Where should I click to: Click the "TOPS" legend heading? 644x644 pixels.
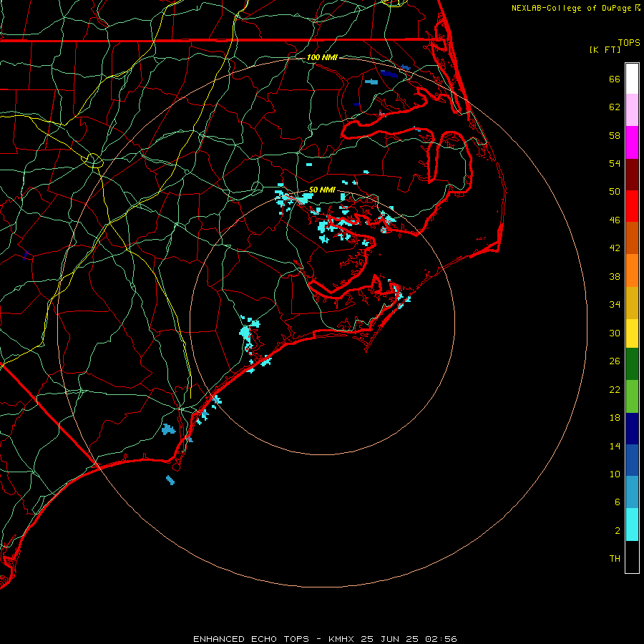tap(629, 43)
